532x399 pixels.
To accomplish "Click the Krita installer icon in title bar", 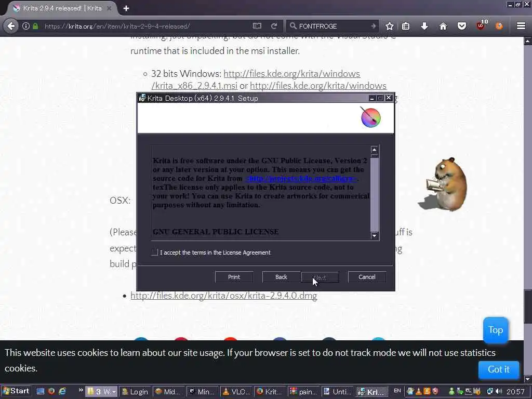I will pyautogui.click(x=142, y=98).
